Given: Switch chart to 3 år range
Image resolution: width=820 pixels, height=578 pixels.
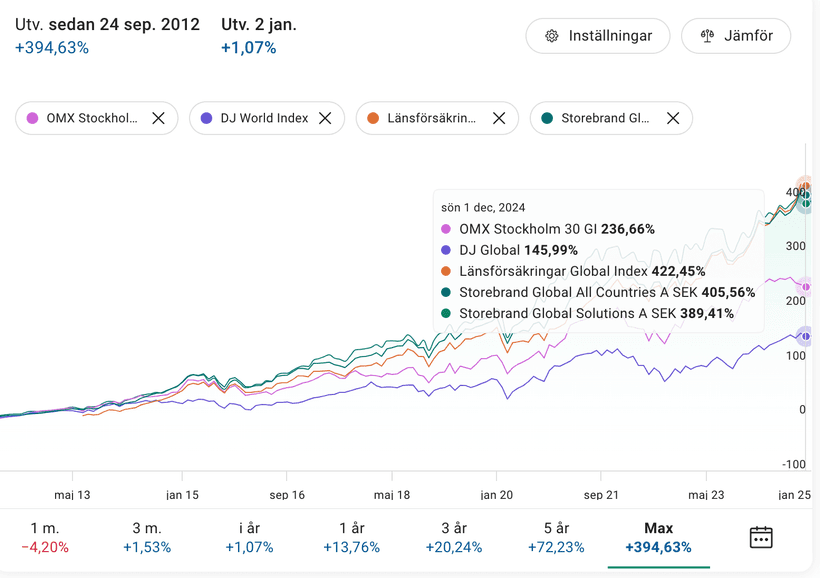Looking at the screenshot, I should point(453,537).
